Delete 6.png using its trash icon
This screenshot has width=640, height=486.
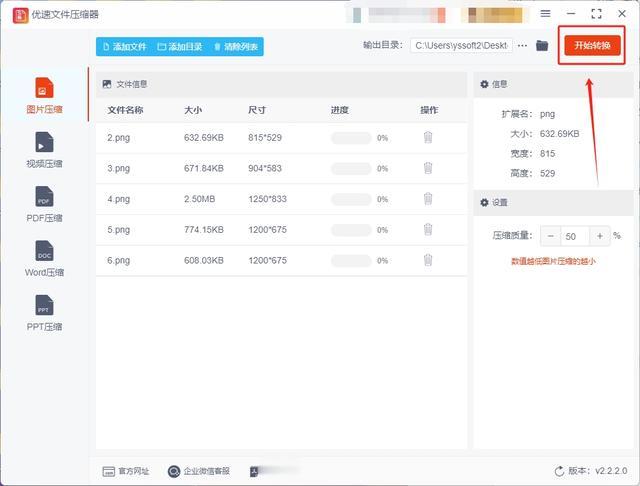(428, 260)
